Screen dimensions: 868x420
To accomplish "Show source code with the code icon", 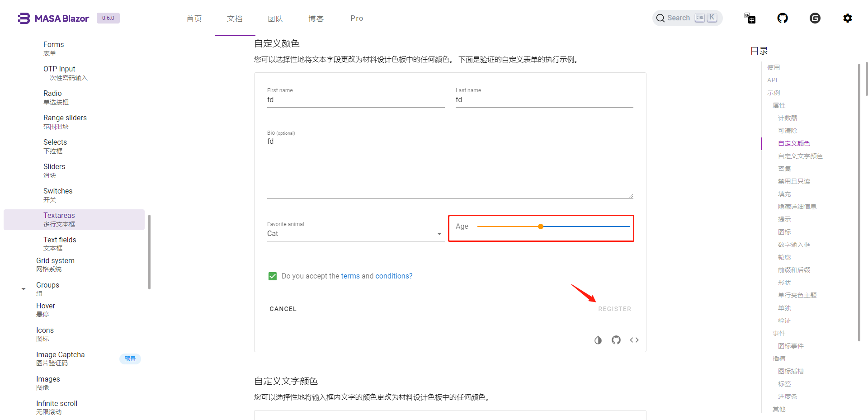I will tap(634, 340).
